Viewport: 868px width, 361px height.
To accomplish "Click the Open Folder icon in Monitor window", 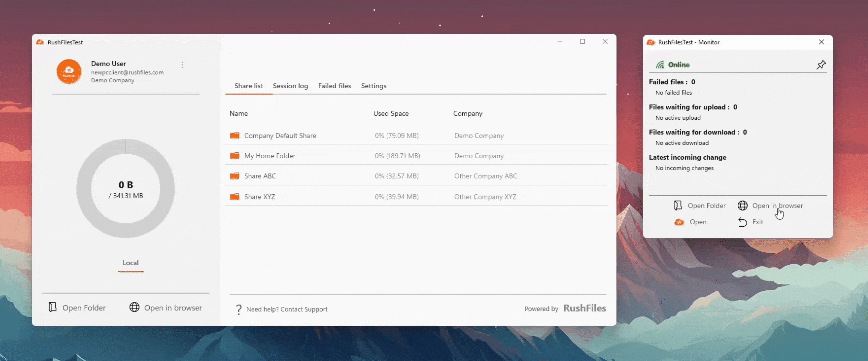I will click(678, 206).
